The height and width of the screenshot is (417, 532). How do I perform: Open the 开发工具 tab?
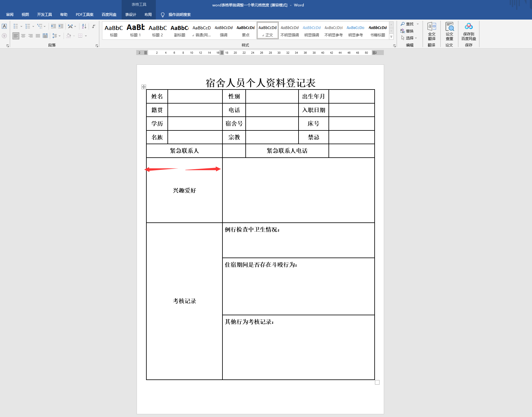(x=45, y=15)
